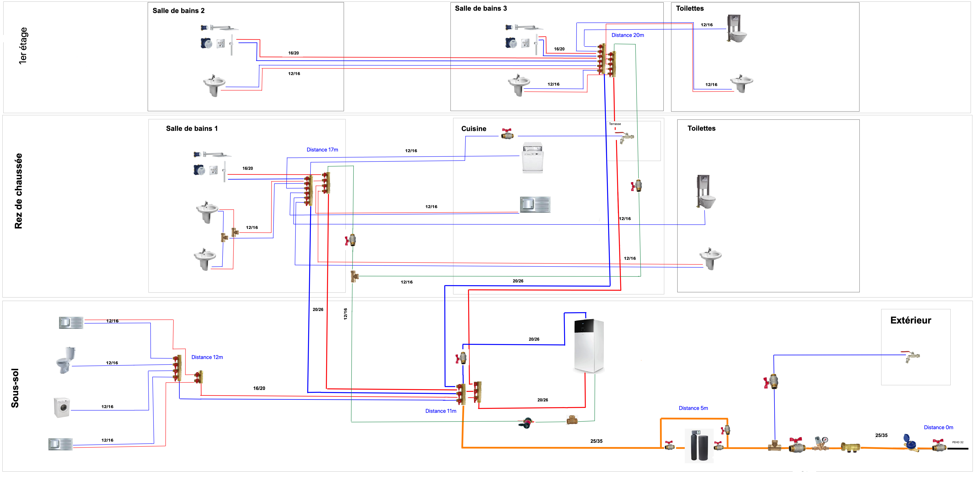Viewport: 980px width, 480px height.
Task: Click the Salle de bains 2 title
Action: (x=178, y=11)
